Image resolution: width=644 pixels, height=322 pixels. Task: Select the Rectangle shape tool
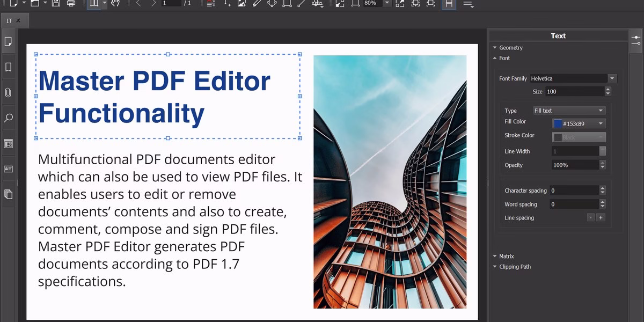coord(287,4)
